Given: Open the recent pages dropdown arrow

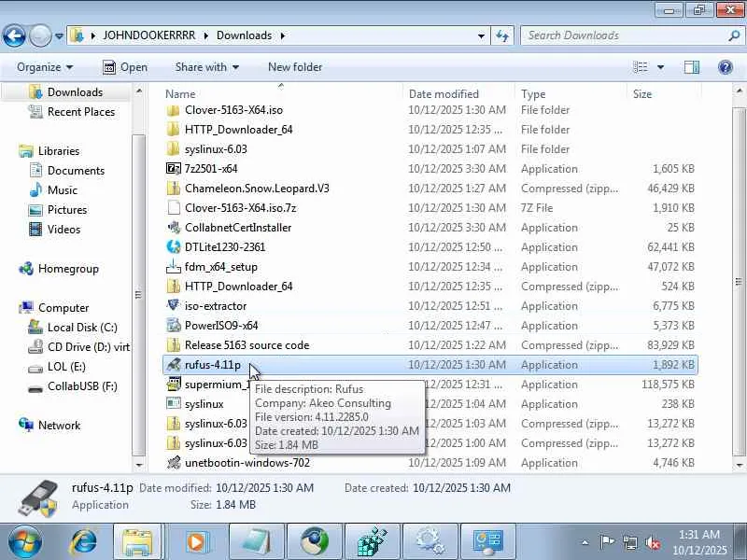Looking at the screenshot, I should pyautogui.click(x=59, y=35).
